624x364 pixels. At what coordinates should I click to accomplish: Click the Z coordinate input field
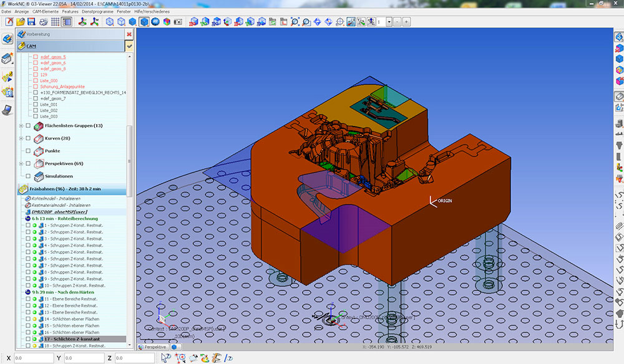click(135, 358)
